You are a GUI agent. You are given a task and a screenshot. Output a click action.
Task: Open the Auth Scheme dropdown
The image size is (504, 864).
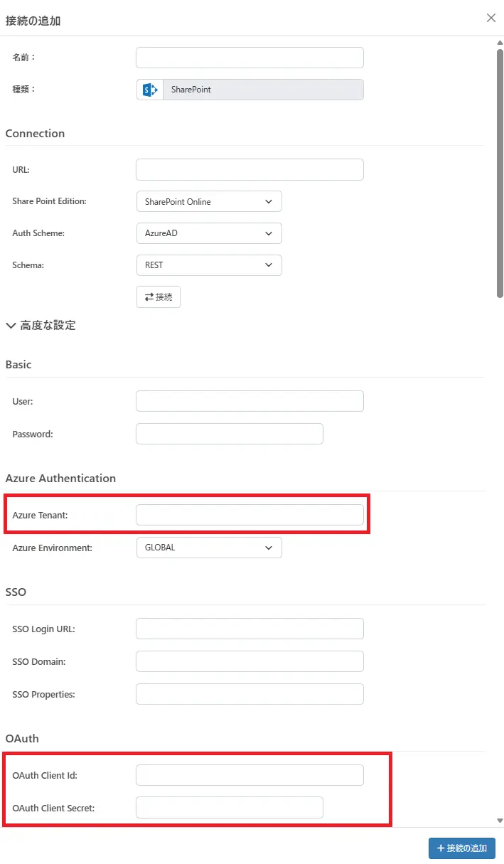click(209, 233)
